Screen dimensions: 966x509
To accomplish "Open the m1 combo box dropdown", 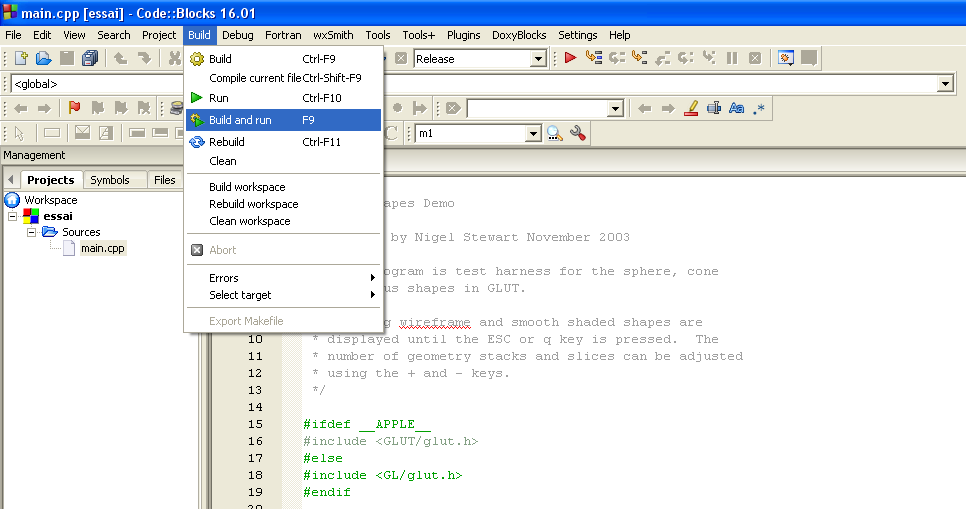I will coord(534,134).
